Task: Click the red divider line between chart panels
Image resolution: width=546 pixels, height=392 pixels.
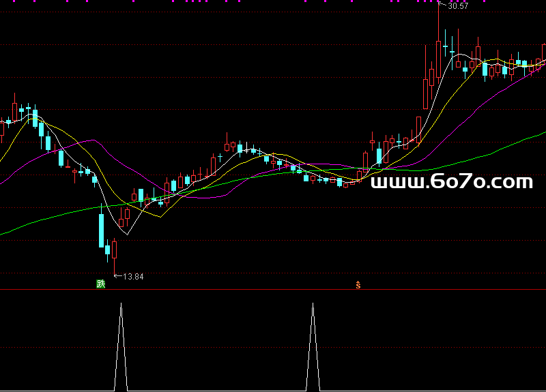Action: click(x=273, y=290)
